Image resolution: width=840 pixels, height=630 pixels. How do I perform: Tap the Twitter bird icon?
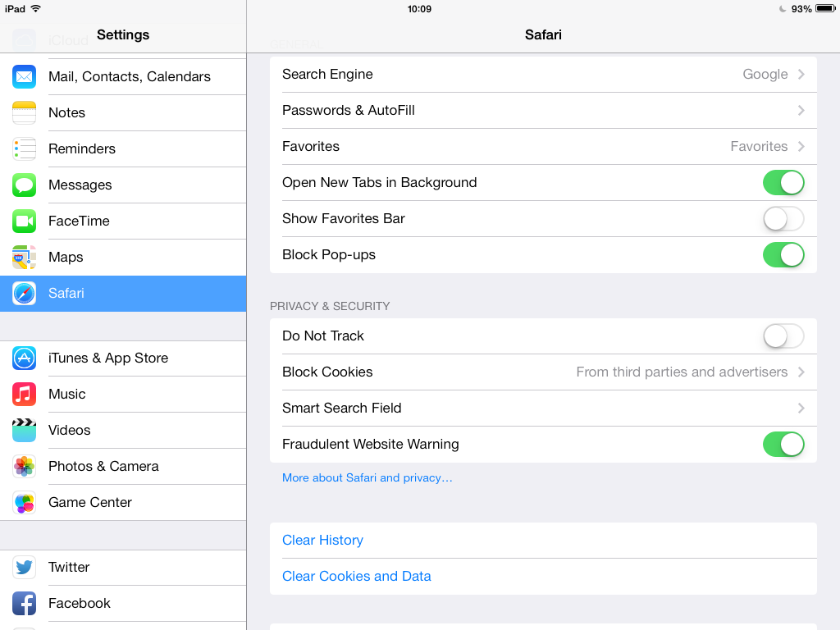(x=25, y=567)
